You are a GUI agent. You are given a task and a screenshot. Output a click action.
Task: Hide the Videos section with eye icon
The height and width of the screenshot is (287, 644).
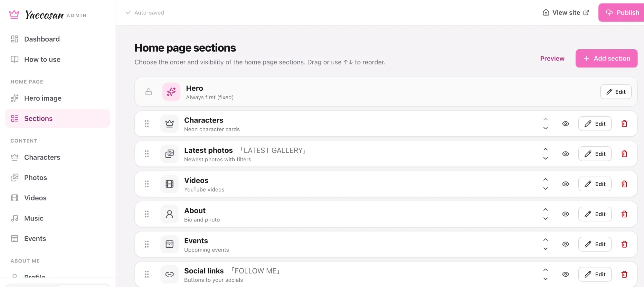[565, 184]
